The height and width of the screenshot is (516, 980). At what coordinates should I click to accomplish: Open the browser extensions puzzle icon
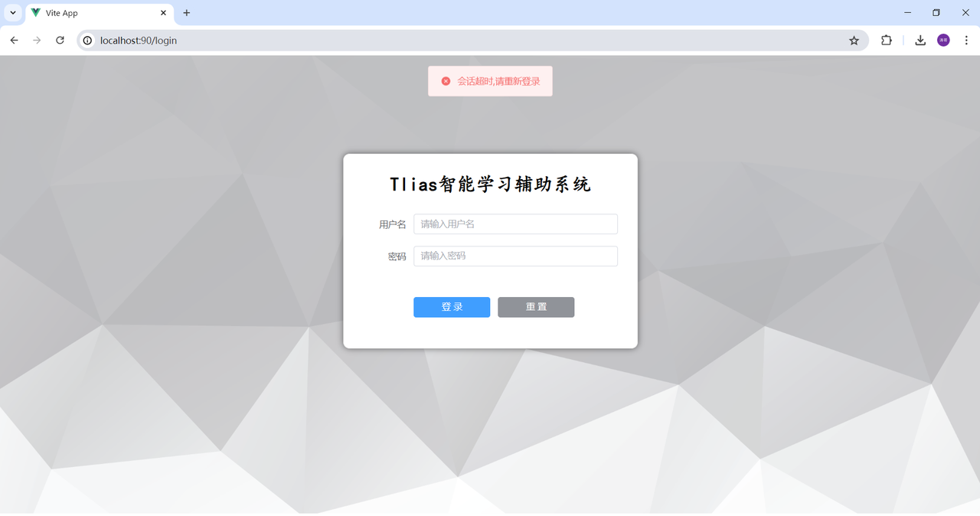[887, 41]
